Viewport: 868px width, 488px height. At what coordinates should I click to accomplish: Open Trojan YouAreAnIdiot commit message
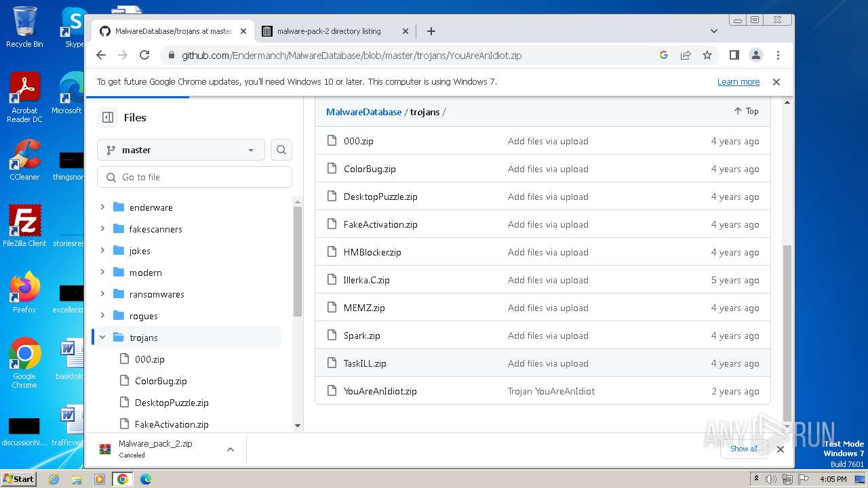(x=551, y=391)
